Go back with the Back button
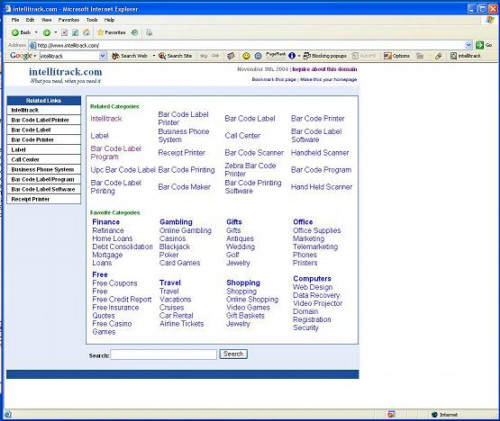The image size is (500, 421). tap(21, 33)
